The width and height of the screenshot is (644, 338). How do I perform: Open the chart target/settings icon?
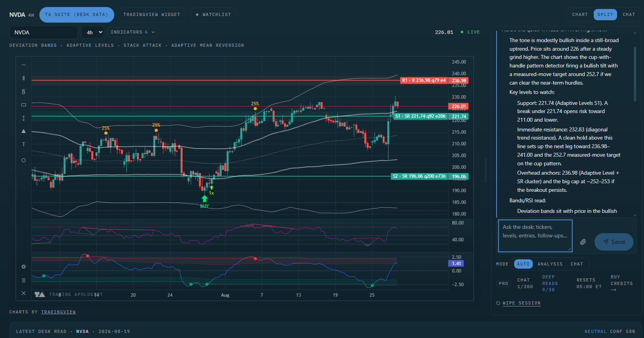click(23, 267)
